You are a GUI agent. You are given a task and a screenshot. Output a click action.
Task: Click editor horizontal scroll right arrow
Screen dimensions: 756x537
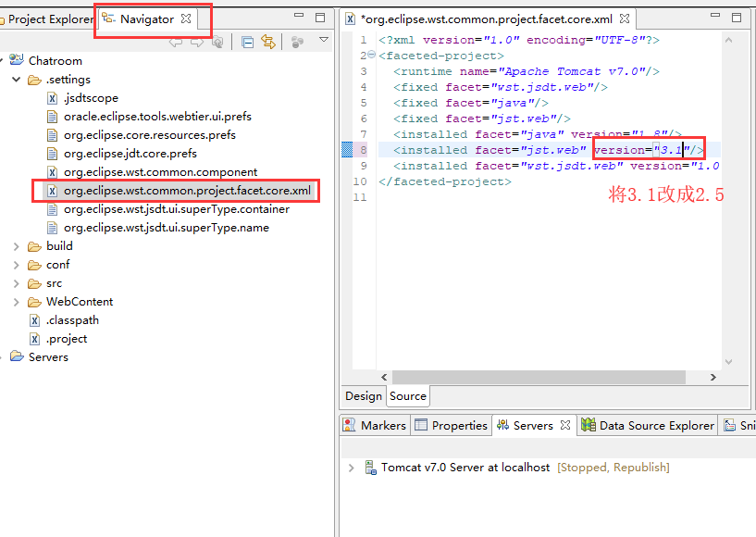(713, 378)
